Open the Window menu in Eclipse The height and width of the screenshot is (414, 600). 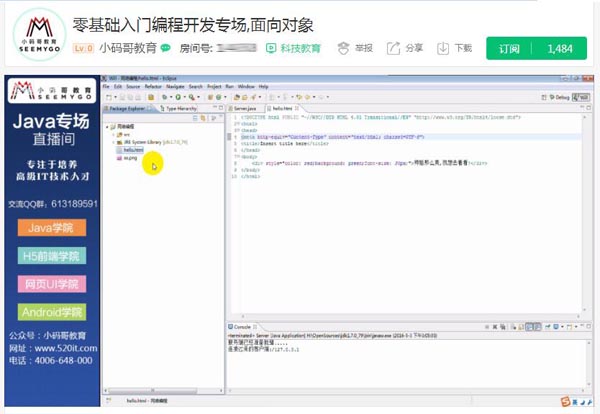pyautogui.click(x=246, y=87)
